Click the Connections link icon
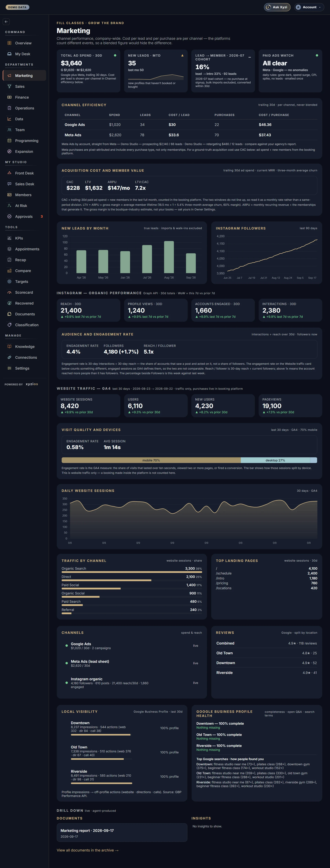Viewport: 330px width, 868px height. pyautogui.click(x=9, y=358)
